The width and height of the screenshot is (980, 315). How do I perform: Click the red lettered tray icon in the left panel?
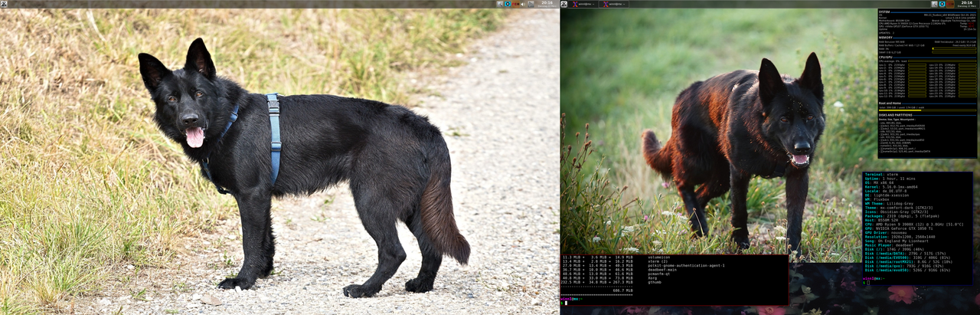515,4
